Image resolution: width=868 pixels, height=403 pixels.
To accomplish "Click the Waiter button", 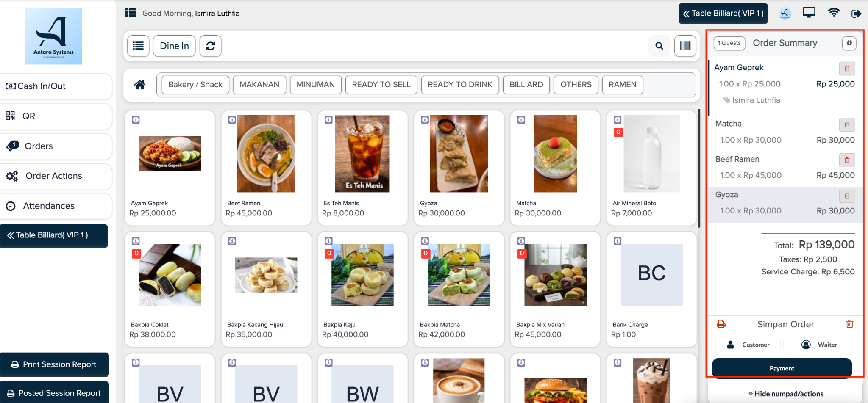I will pyautogui.click(x=819, y=345).
